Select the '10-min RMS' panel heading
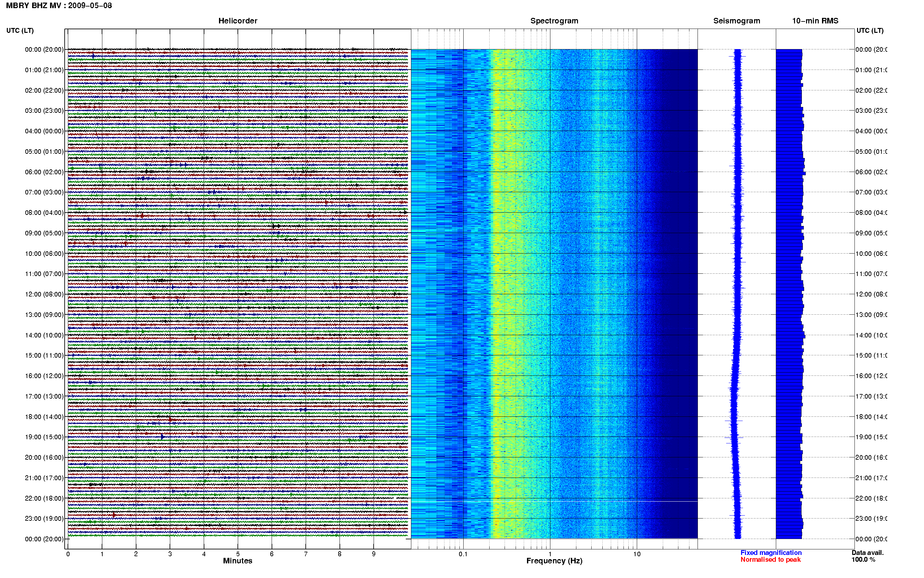Image resolution: width=924 pixels, height=578 pixels. 815,21
